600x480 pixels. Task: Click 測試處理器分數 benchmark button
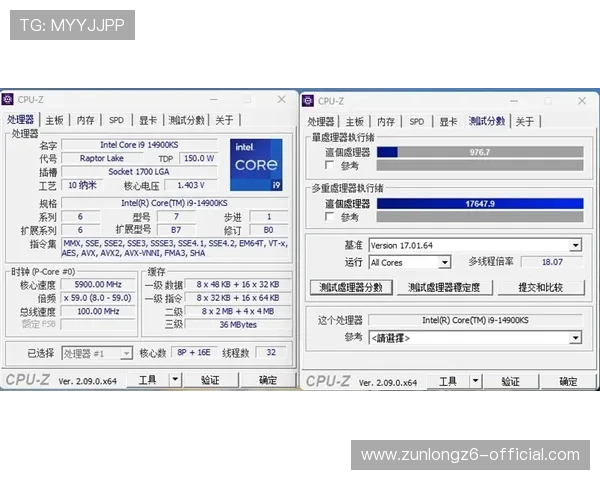point(351,287)
